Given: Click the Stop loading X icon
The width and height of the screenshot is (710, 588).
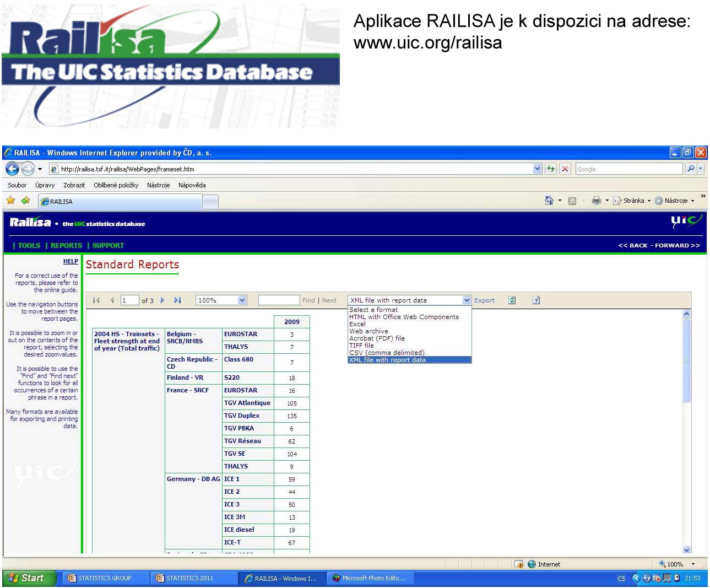Looking at the screenshot, I should pyautogui.click(x=565, y=169).
